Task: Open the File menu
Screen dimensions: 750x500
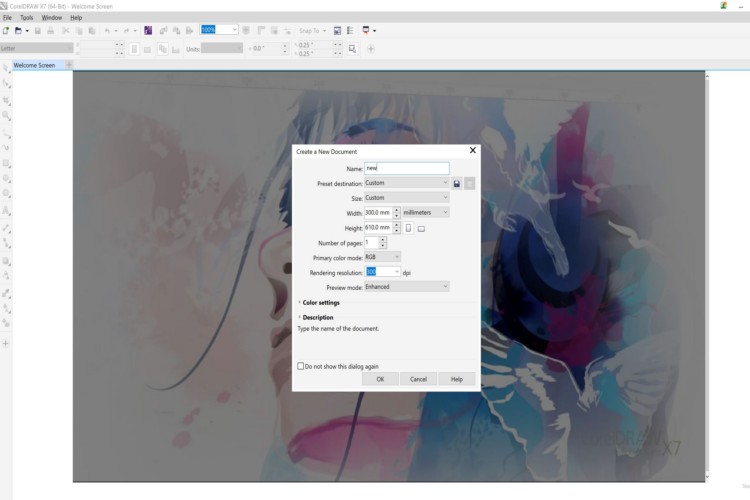Action: click(7, 18)
